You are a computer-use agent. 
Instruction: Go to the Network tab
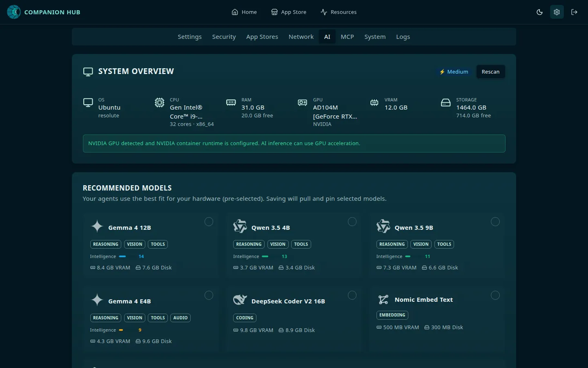click(301, 37)
